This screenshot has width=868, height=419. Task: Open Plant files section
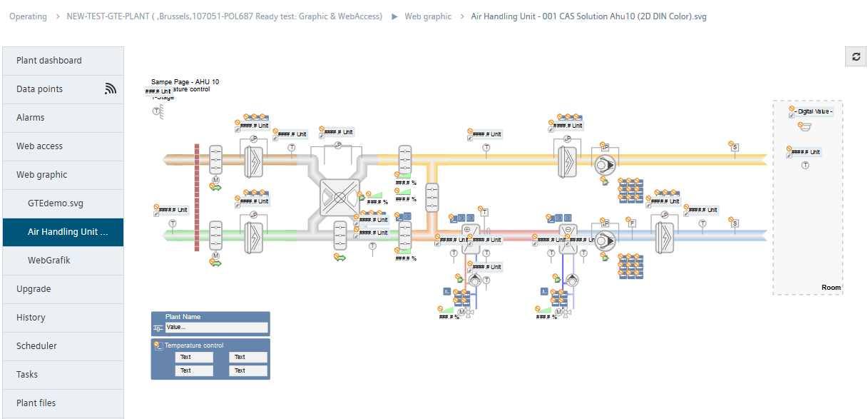[x=63, y=403]
